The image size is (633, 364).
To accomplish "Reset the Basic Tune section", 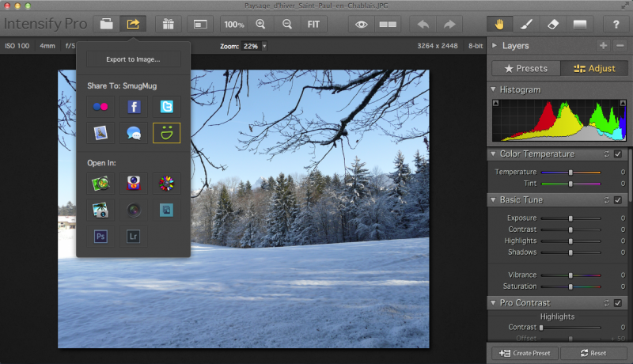I will click(x=606, y=199).
